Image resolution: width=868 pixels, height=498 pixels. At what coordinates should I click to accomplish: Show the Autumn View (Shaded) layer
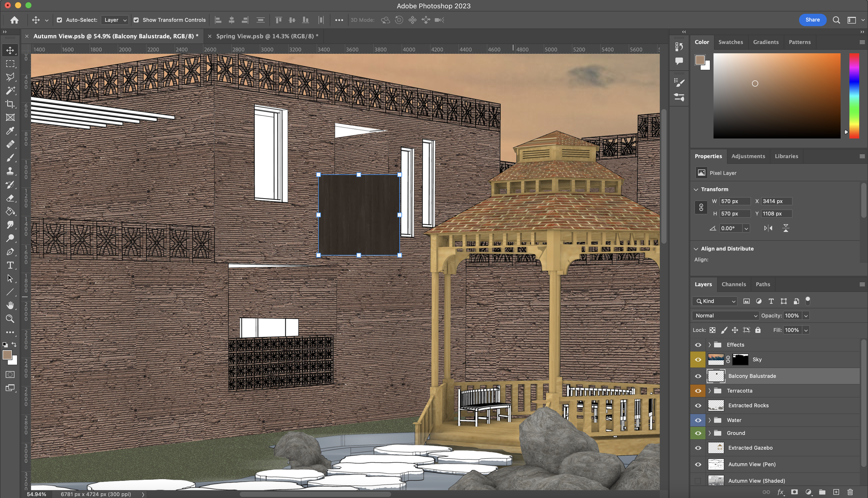point(698,481)
